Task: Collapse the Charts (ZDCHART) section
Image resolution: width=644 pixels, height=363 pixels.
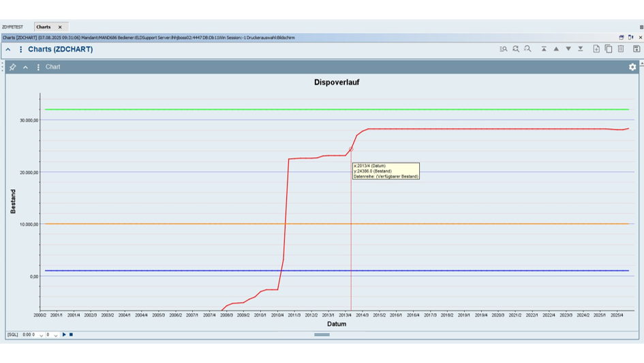Action: pos(8,50)
